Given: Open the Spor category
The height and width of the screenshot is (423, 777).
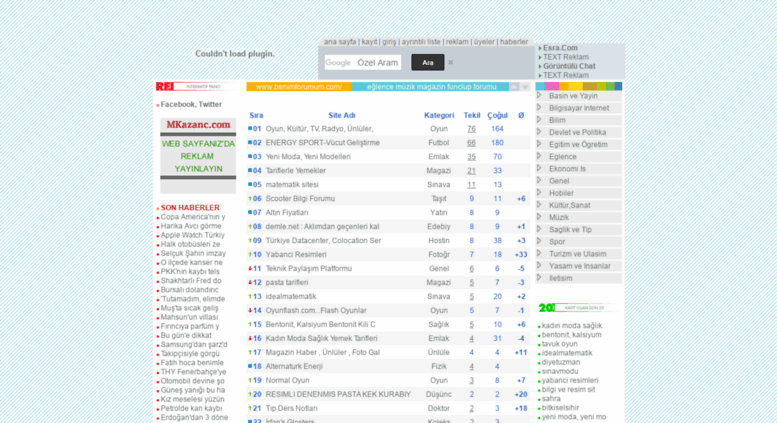Looking at the screenshot, I should (557, 242).
